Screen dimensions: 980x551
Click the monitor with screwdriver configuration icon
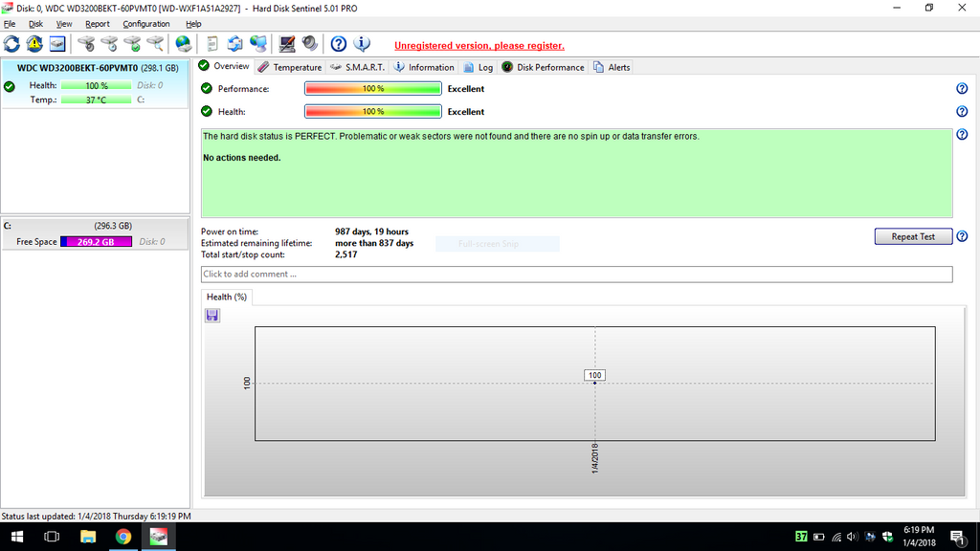pos(287,44)
